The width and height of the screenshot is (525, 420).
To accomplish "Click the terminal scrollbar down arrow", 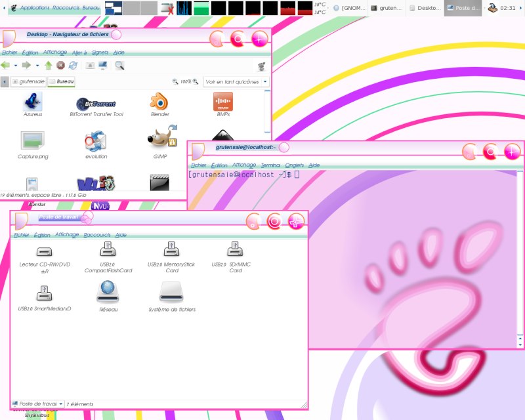I will (520, 345).
